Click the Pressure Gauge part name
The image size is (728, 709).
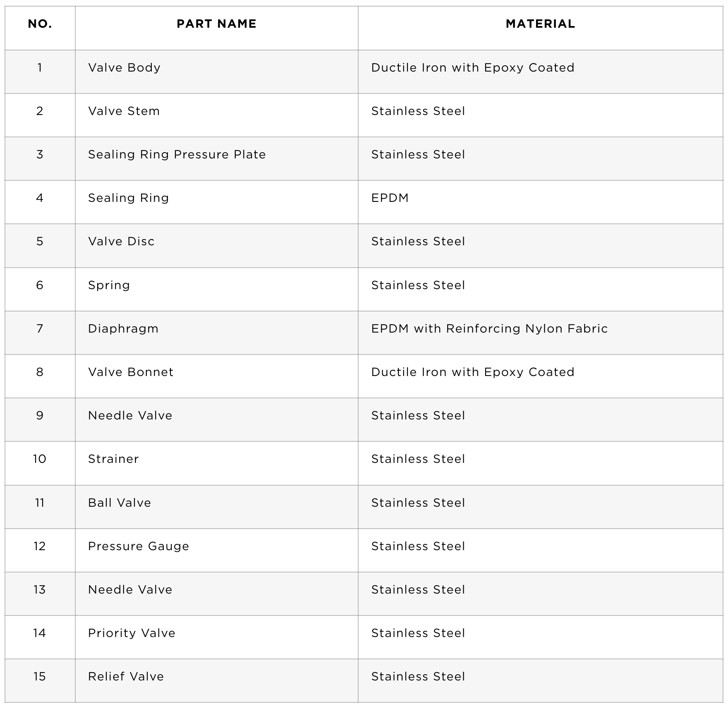pos(139,546)
